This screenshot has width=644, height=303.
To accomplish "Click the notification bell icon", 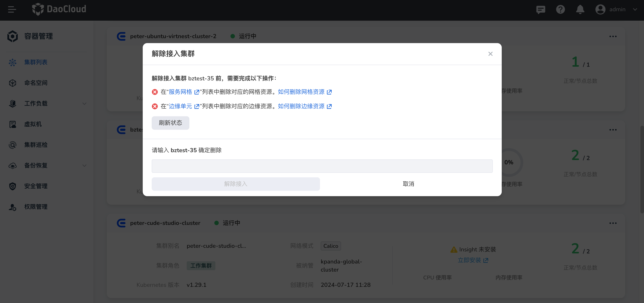I will click(x=580, y=9).
